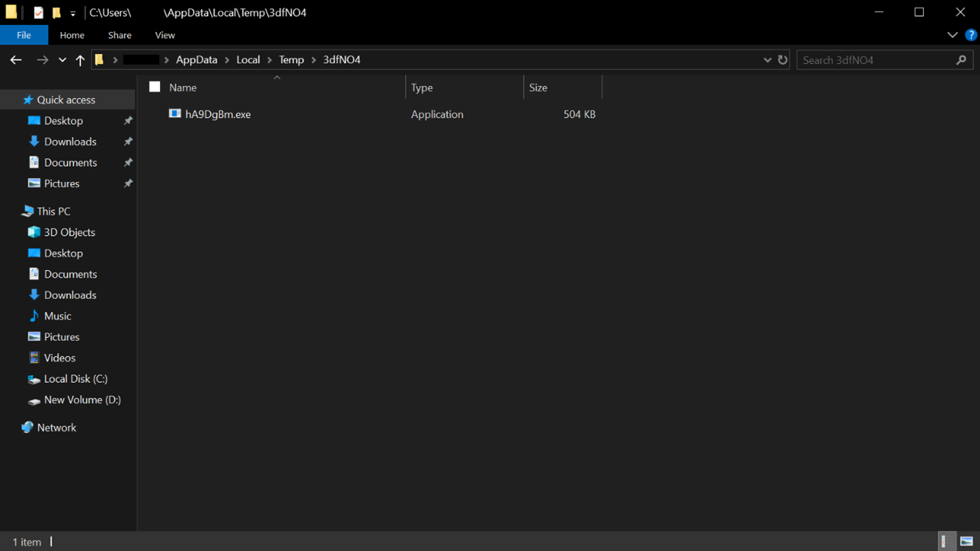Switch to details view icon in status bar
Image resolution: width=980 pixels, height=551 pixels.
click(944, 541)
